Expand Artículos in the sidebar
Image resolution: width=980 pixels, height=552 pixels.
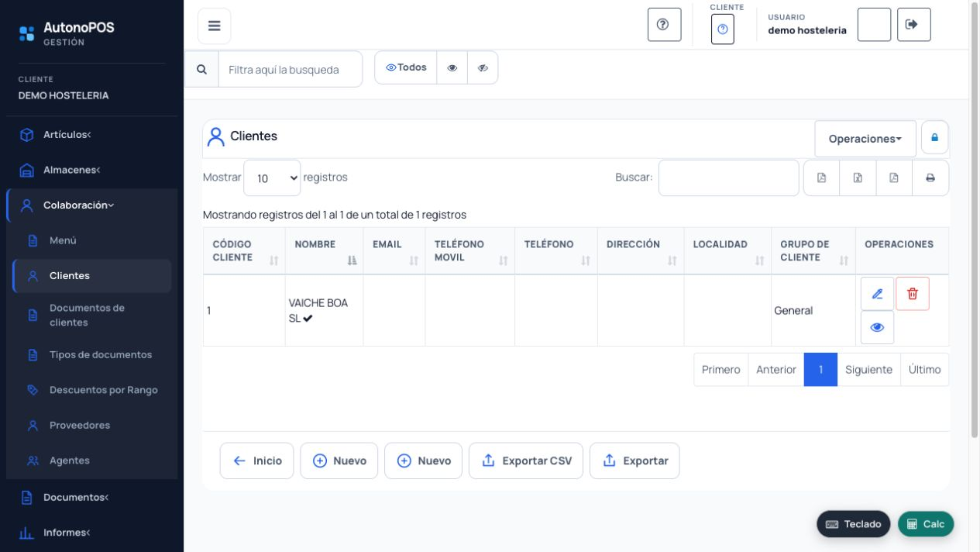pyautogui.click(x=91, y=135)
